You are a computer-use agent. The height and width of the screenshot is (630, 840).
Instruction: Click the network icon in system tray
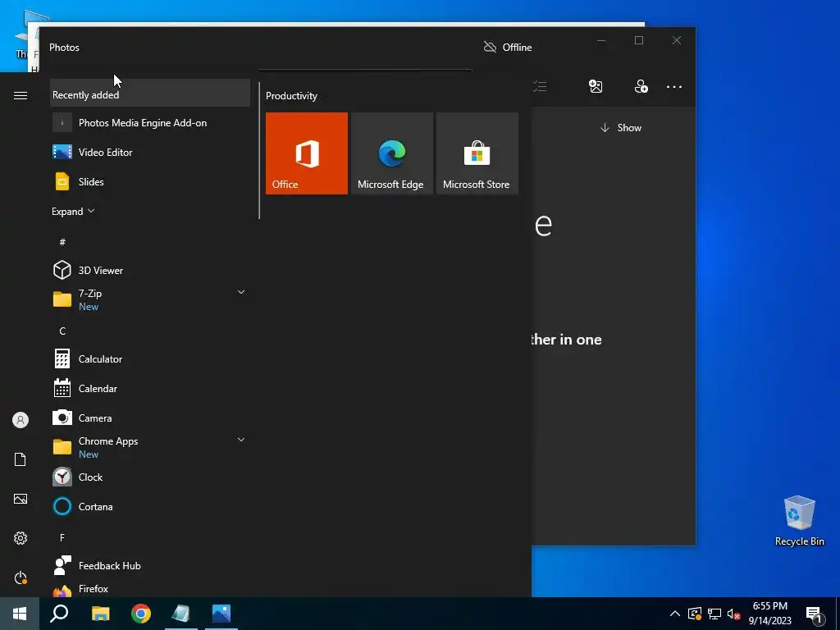pyautogui.click(x=714, y=614)
